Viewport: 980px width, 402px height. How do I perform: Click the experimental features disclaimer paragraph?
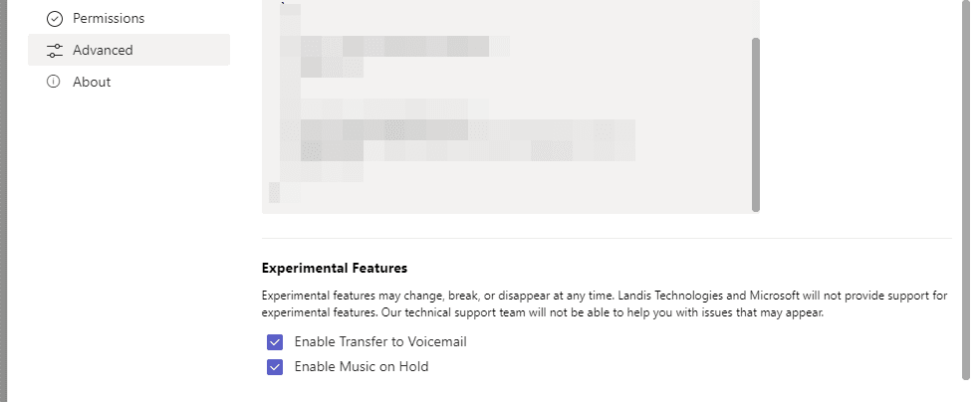click(605, 304)
